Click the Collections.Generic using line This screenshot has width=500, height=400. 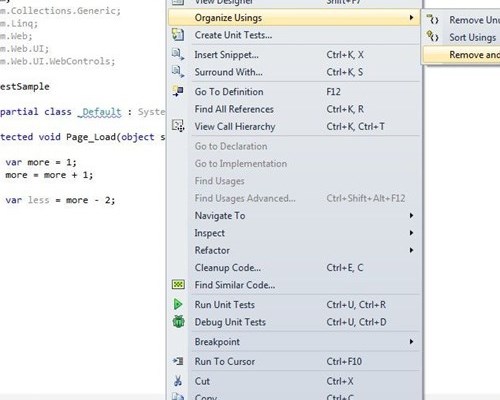60,11
